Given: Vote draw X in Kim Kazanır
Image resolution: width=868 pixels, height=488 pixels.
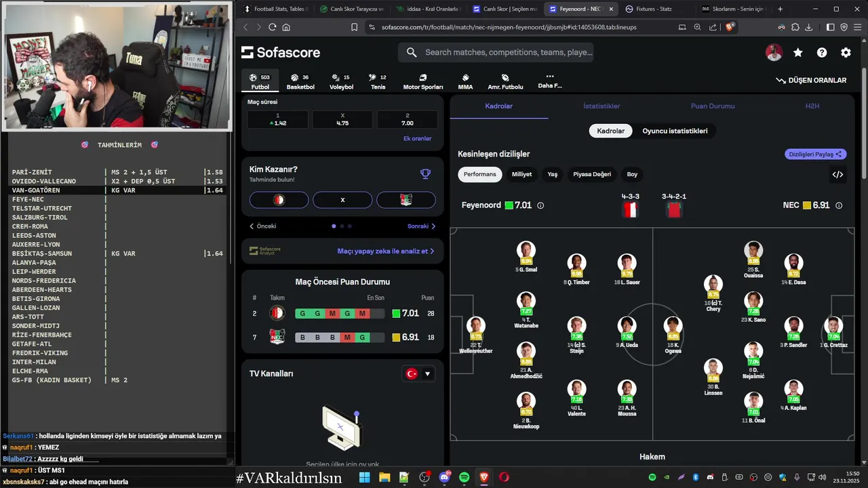Looking at the screenshot, I should click(342, 200).
